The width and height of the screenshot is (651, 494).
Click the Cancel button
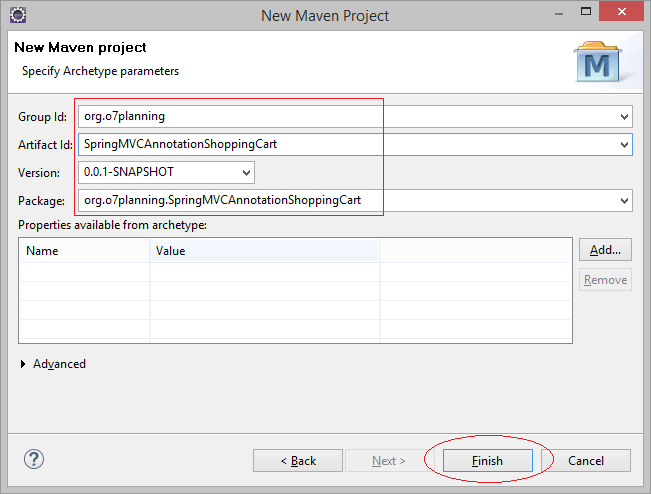[x=586, y=460]
